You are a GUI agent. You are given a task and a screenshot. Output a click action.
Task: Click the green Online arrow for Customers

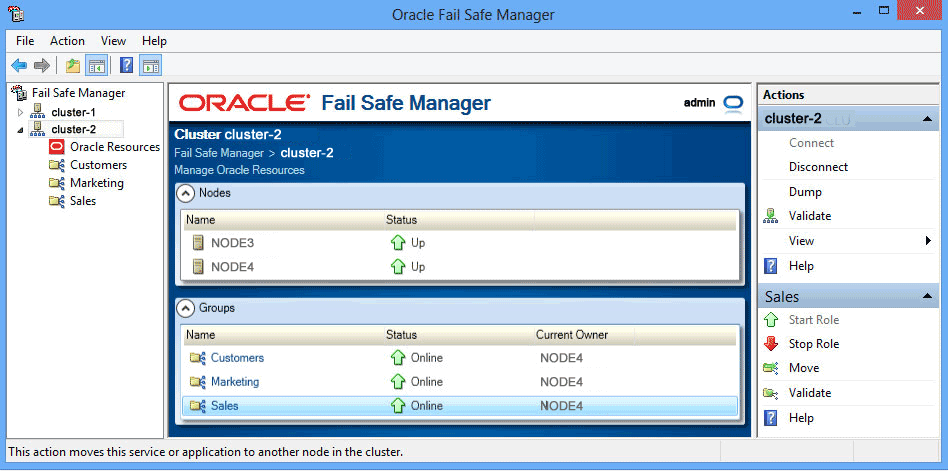tap(398, 358)
